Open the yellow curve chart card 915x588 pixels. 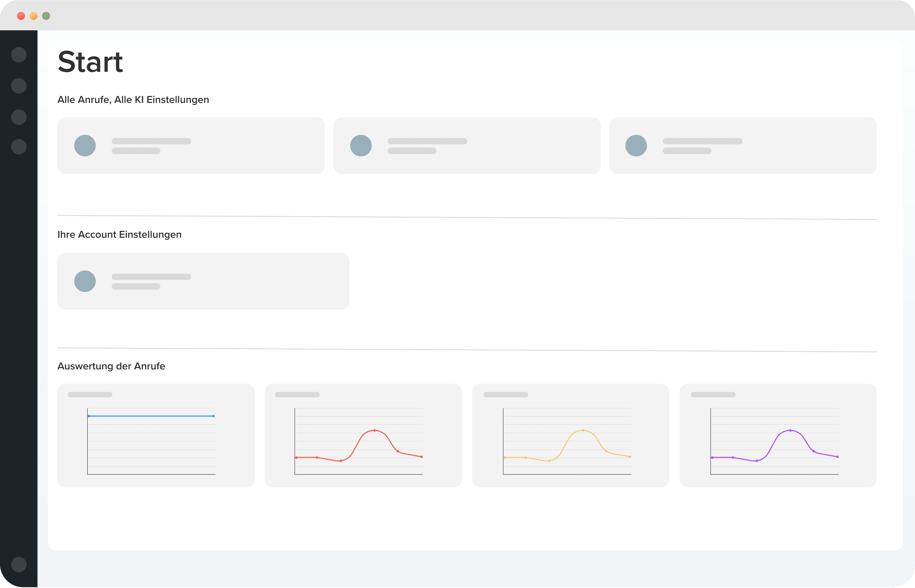(x=570, y=435)
